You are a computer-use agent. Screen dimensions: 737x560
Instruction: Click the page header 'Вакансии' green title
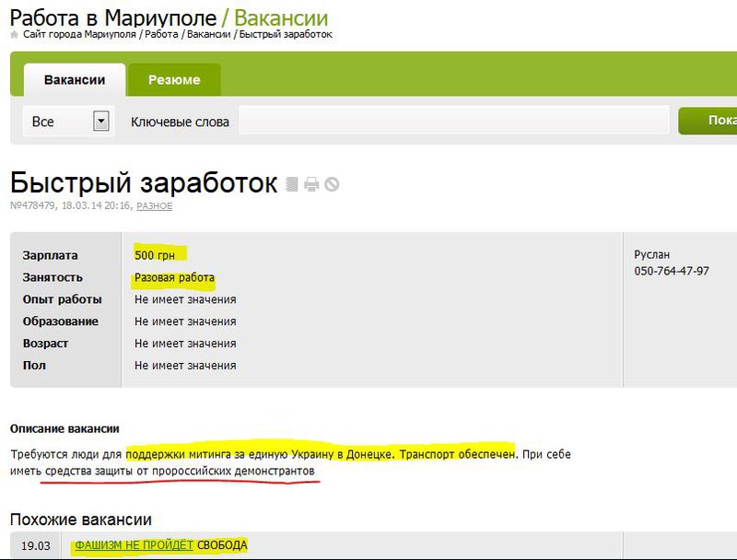click(x=281, y=18)
